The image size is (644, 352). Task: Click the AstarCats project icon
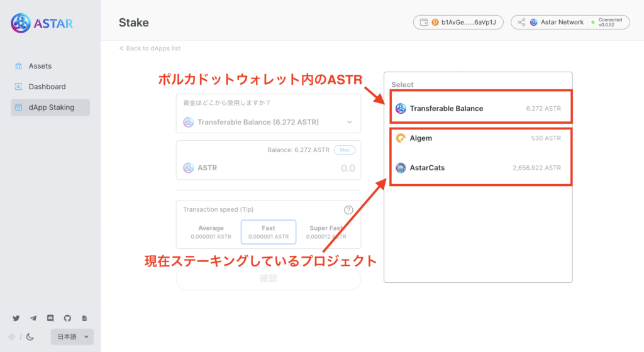point(401,168)
